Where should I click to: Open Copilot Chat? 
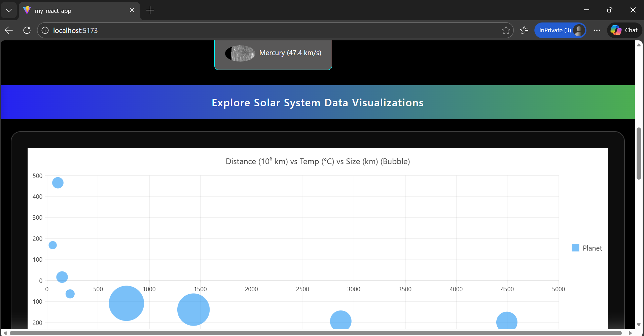pos(624,30)
